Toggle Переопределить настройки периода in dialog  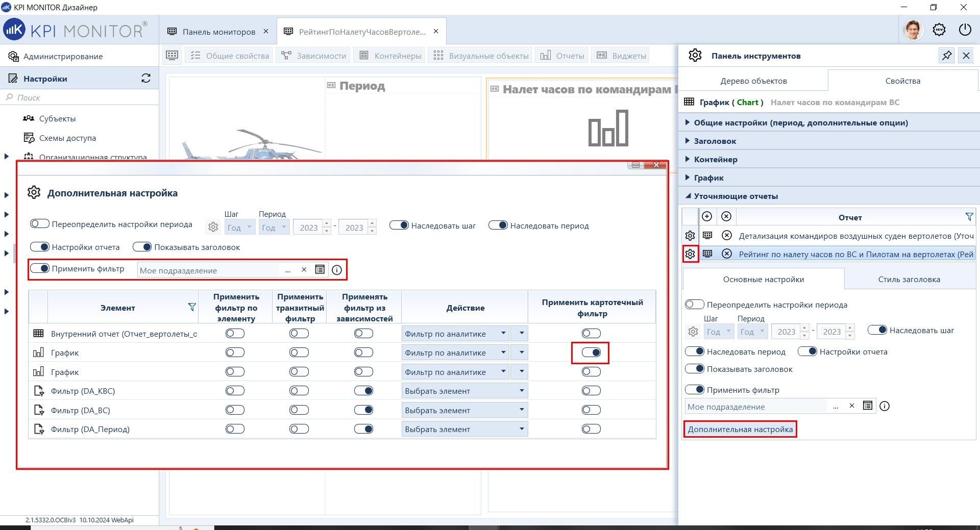[39, 224]
